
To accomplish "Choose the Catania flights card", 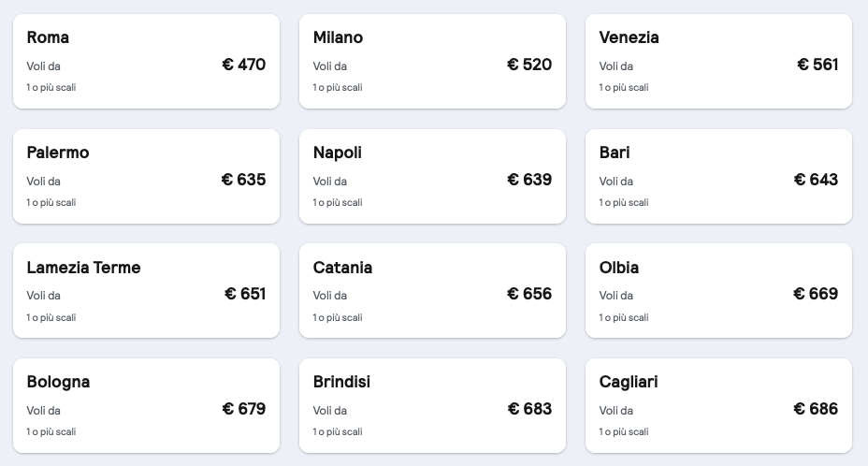I will [432, 291].
